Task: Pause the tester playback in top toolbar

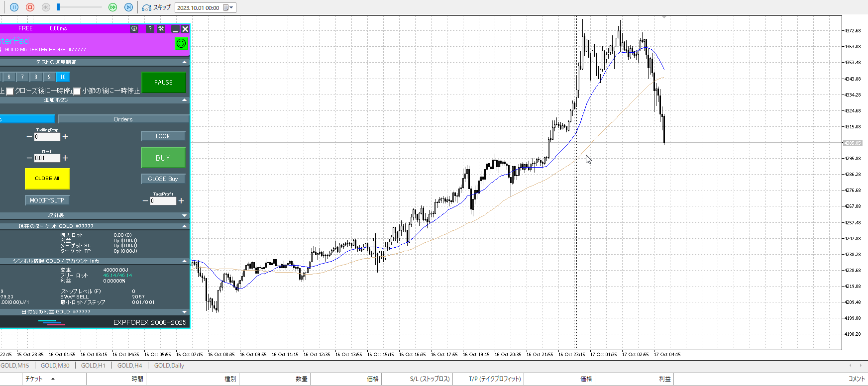Action: tap(14, 7)
